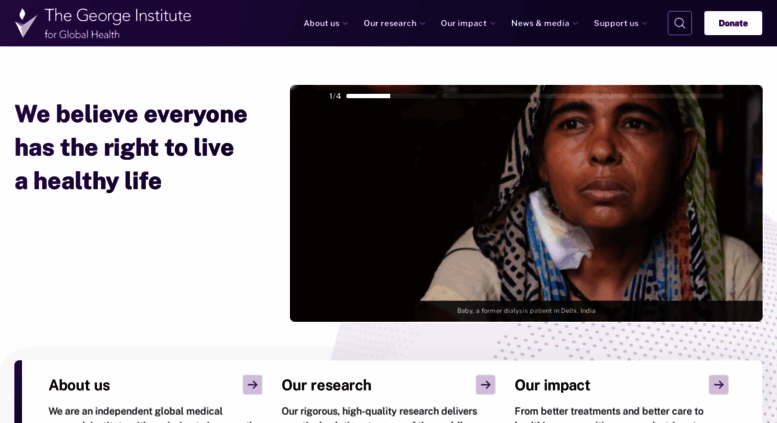Click the Donate button
The image size is (777, 423).
(733, 23)
